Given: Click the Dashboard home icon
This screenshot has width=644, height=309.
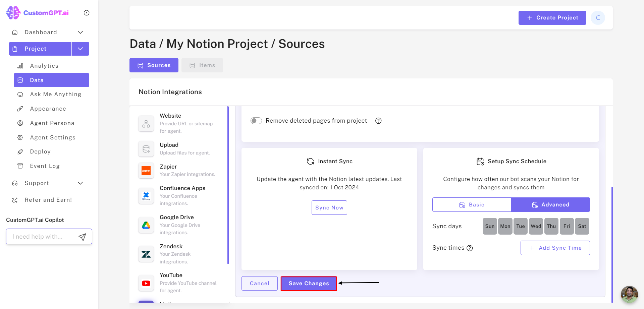Looking at the screenshot, I should point(15,32).
